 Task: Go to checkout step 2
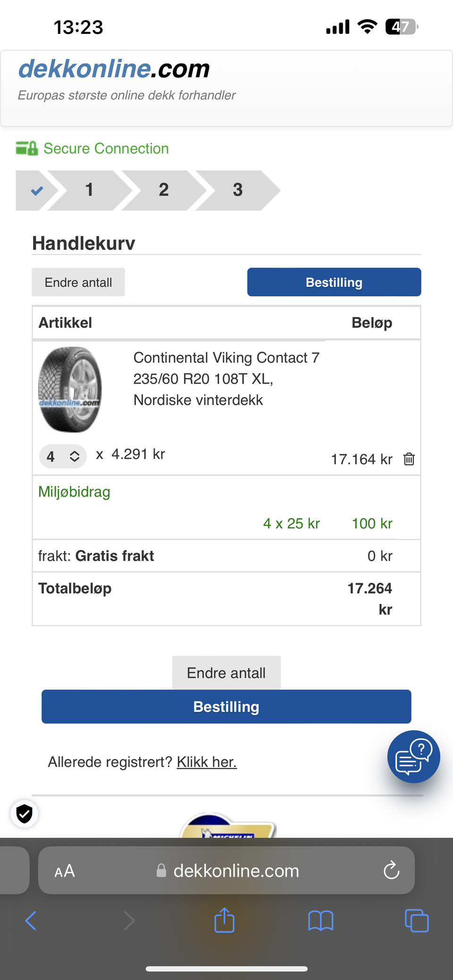163,190
